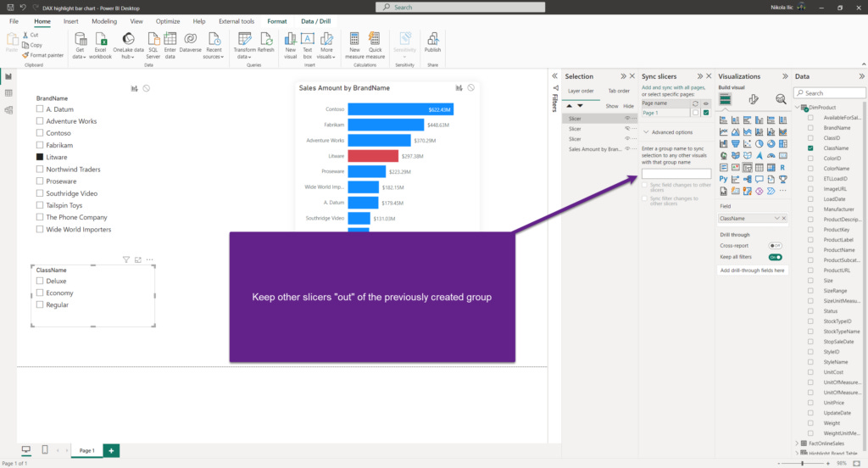The image size is (868, 468).
Task: Open the ClassName field dropdown arrow
Action: (x=776, y=218)
